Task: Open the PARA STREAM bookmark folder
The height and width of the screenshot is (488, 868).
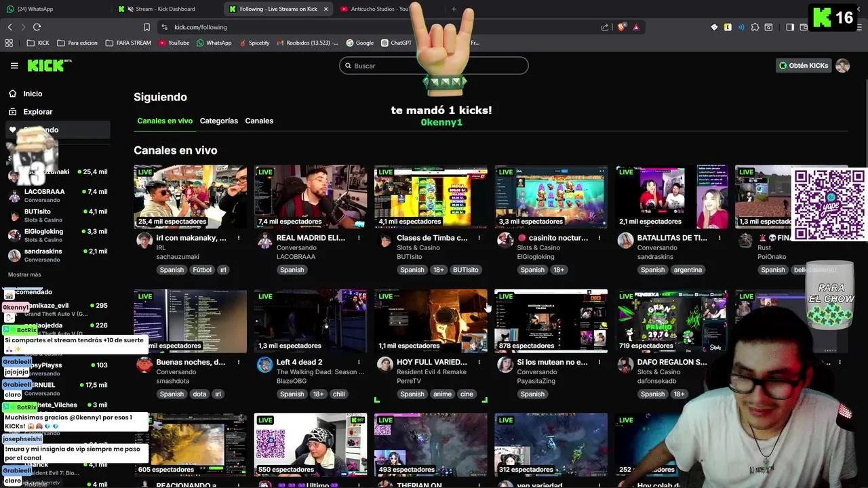Action: pos(128,43)
